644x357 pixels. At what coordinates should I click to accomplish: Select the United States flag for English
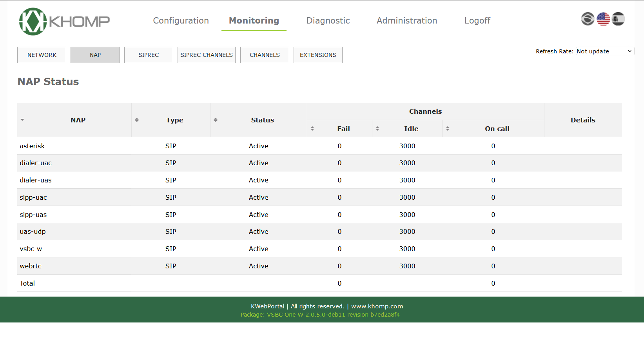pos(603,19)
